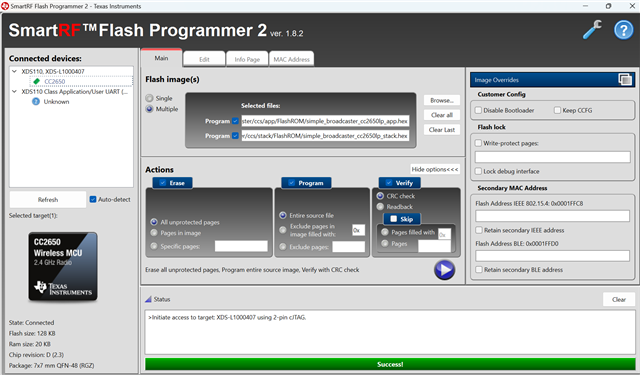Enable Disable Bootloader checkbox
640x375 pixels.
tap(478, 110)
